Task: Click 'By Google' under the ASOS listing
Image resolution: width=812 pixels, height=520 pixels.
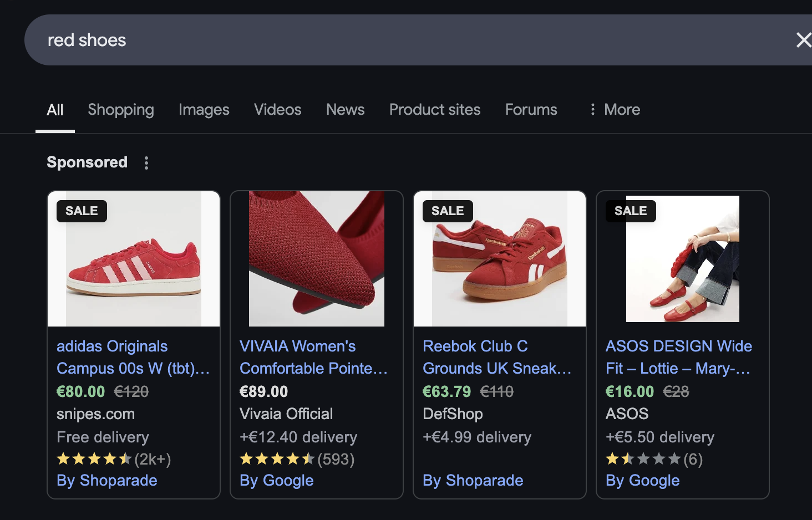Action: point(643,480)
